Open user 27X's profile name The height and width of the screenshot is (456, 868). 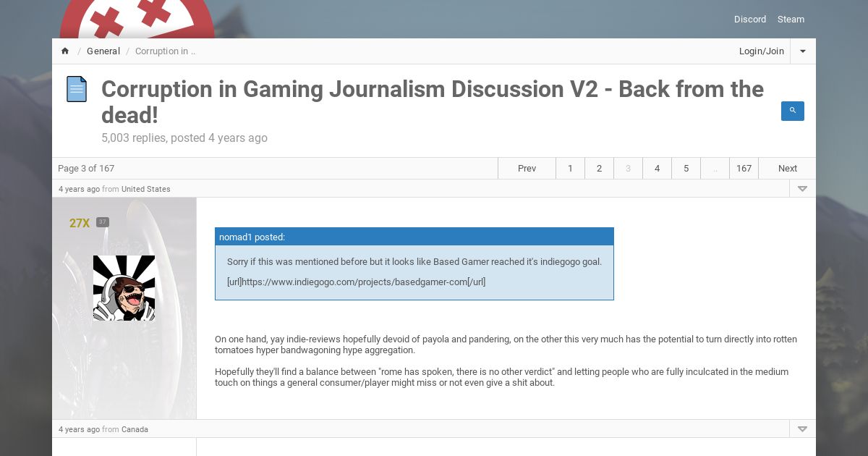tap(80, 223)
